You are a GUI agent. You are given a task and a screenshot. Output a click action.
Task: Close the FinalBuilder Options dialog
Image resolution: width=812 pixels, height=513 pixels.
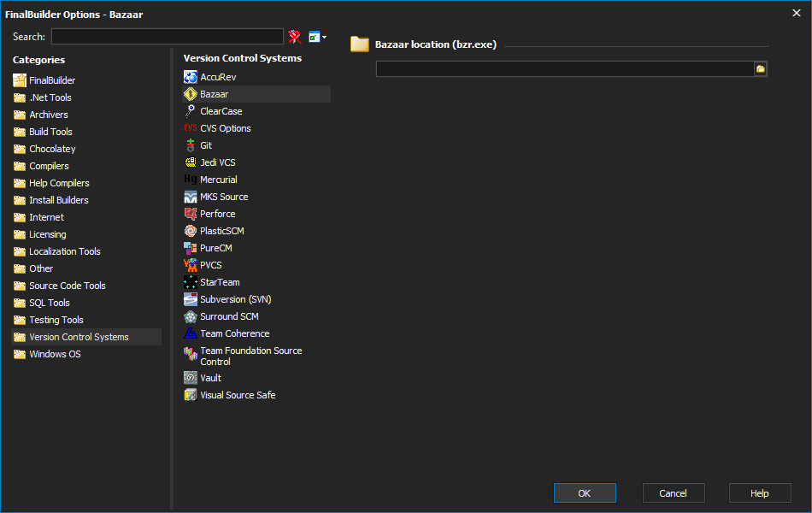point(797,13)
